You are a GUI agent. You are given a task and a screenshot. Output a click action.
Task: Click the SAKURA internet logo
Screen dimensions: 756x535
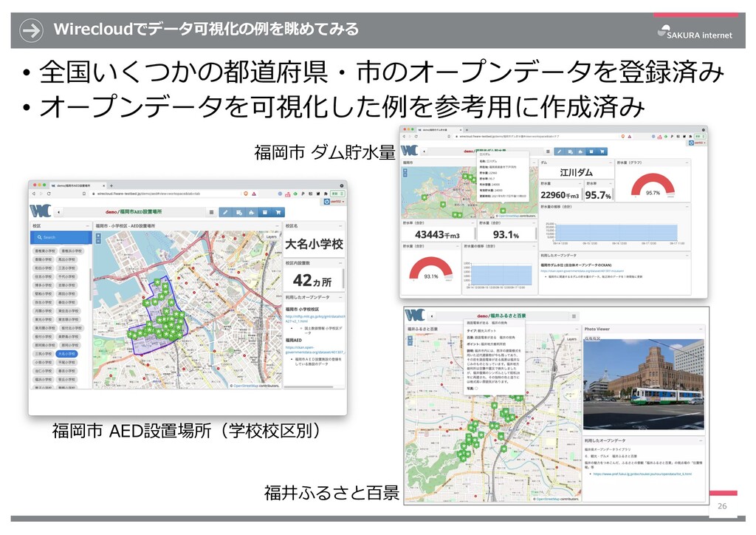695,32
